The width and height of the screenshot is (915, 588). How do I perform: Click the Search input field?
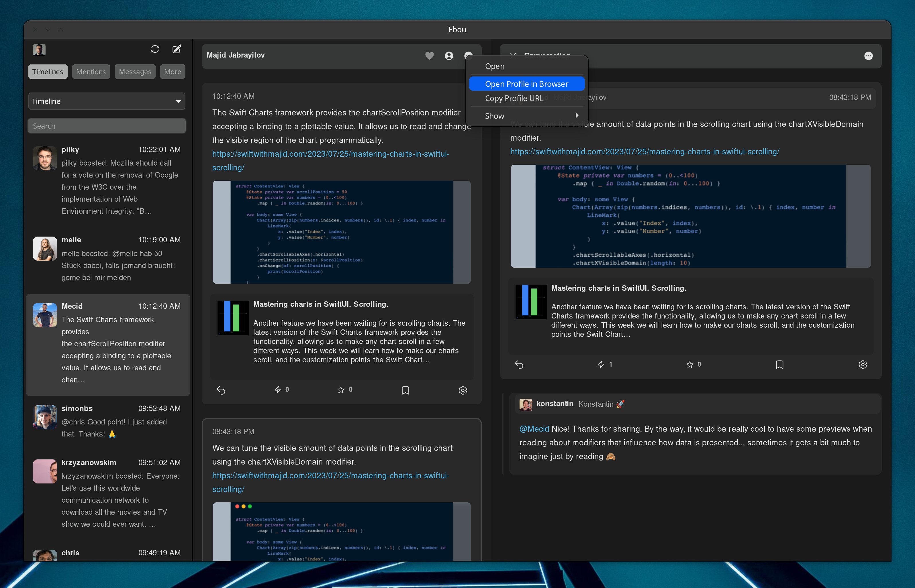pyautogui.click(x=107, y=126)
